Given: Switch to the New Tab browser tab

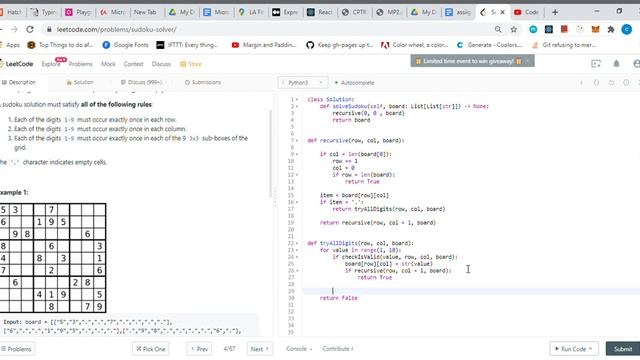Looking at the screenshot, I should (x=145, y=12).
